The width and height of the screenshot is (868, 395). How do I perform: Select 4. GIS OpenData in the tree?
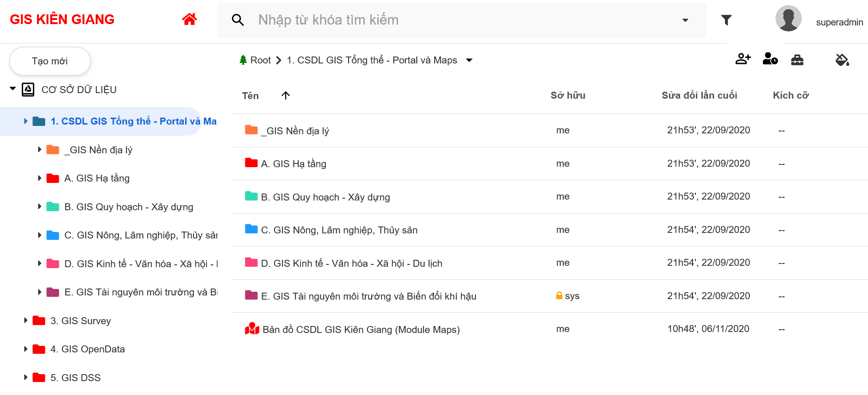click(x=87, y=349)
